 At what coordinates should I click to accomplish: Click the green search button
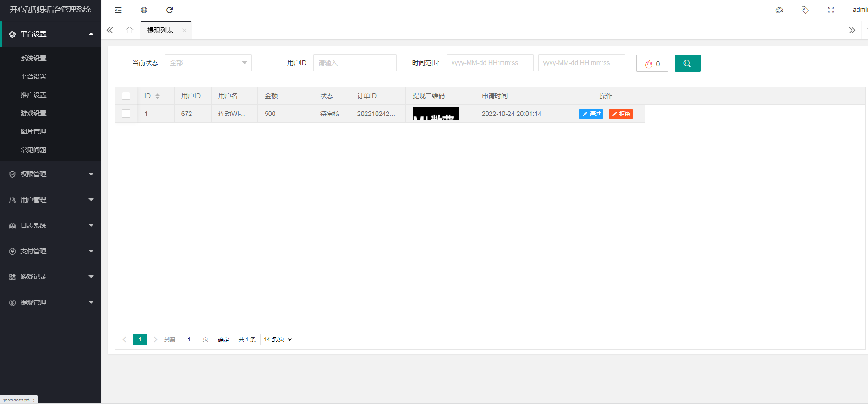tap(687, 63)
